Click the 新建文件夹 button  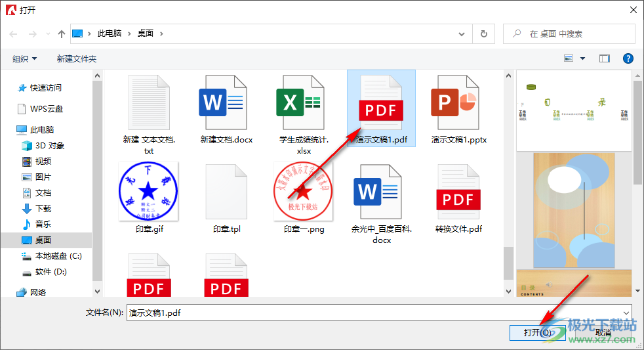(76, 59)
